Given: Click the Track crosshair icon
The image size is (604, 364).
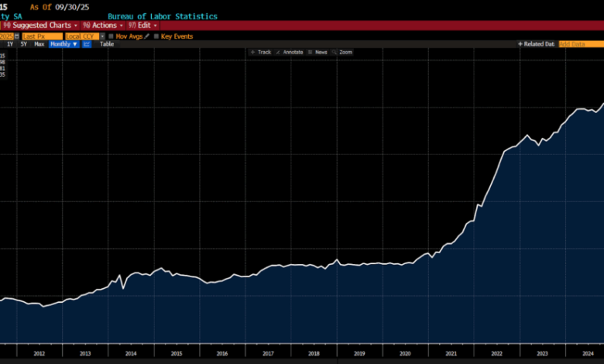Looking at the screenshot, I should (252, 52).
